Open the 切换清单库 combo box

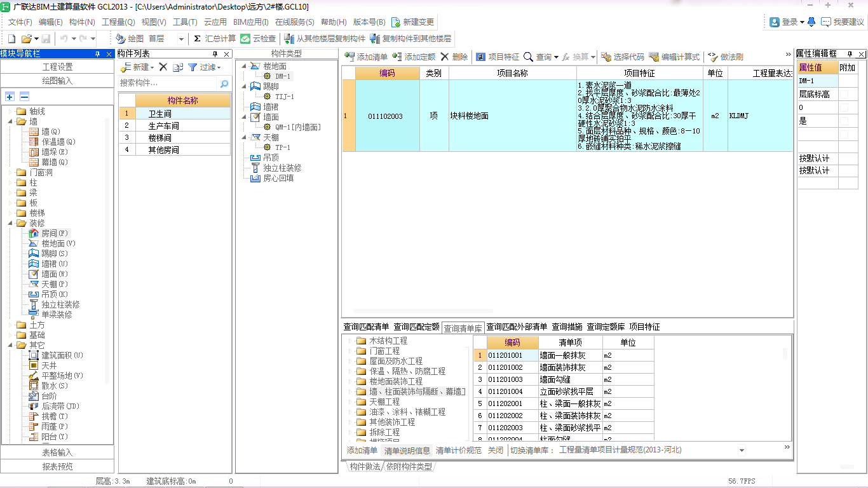[x=742, y=450]
